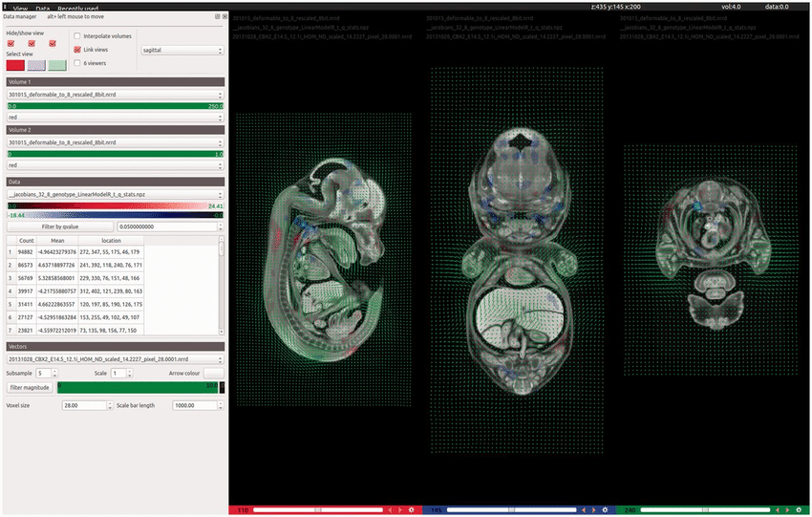Undock the Data manager panel
The height and width of the screenshot is (517, 812).
(216, 17)
